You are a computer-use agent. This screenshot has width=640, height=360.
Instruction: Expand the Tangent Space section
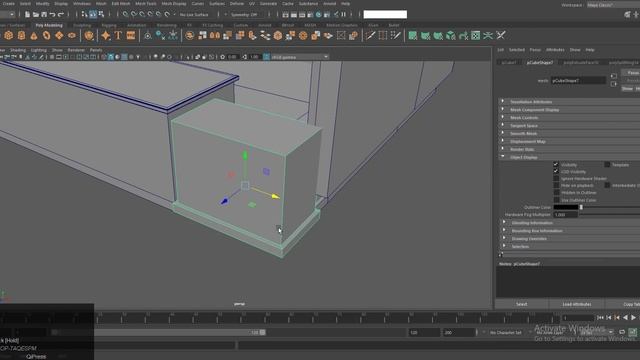(569, 126)
